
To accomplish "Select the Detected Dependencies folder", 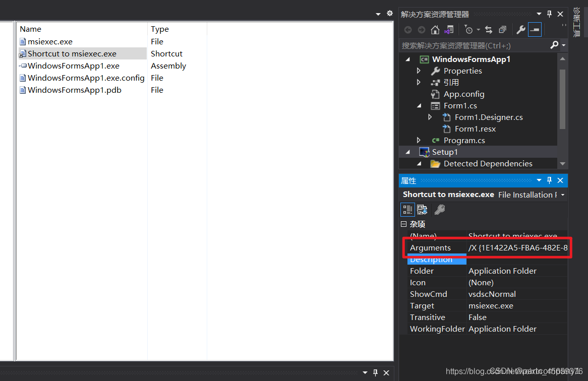I will pyautogui.click(x=488, y=164).
